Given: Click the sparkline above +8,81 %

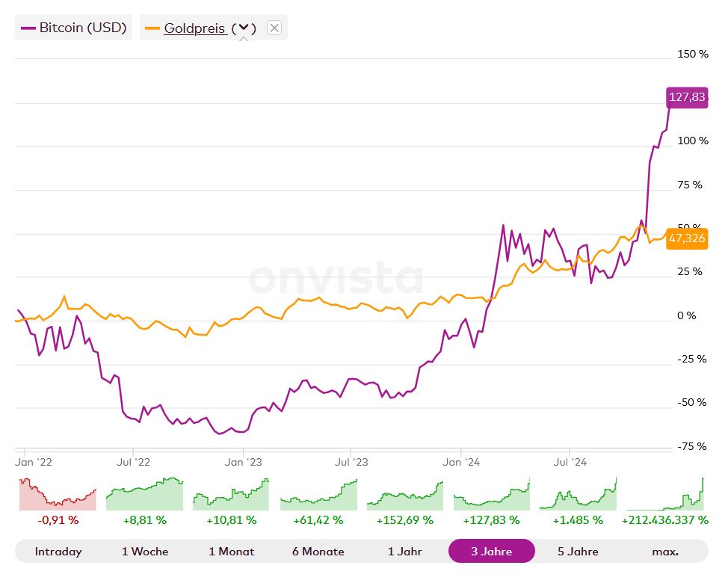Looking at the screenshot, I should [144, 493].
